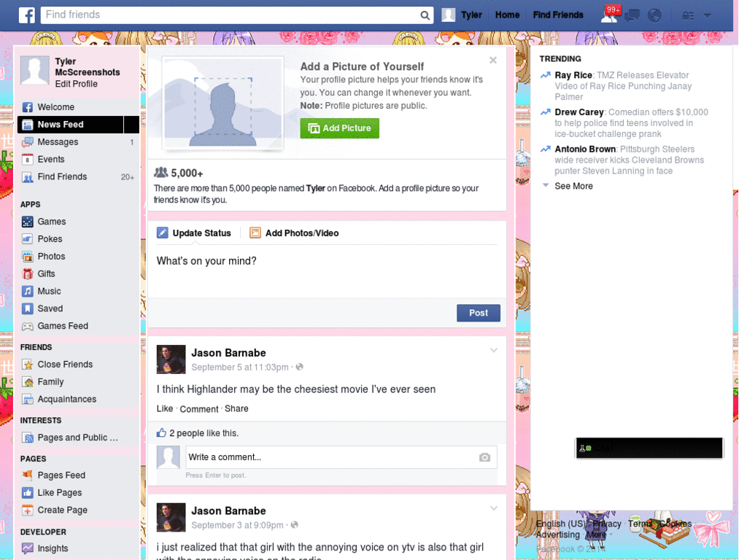Select News Feed in sidebar
Screen dimensions: 747x560
(x=79, y=125)
